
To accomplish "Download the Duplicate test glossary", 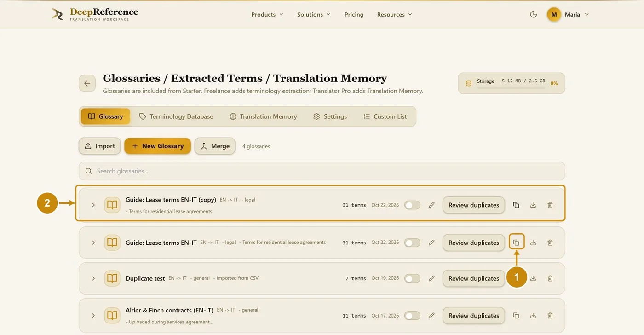I will pyautogui.click(x=533, y=278).
